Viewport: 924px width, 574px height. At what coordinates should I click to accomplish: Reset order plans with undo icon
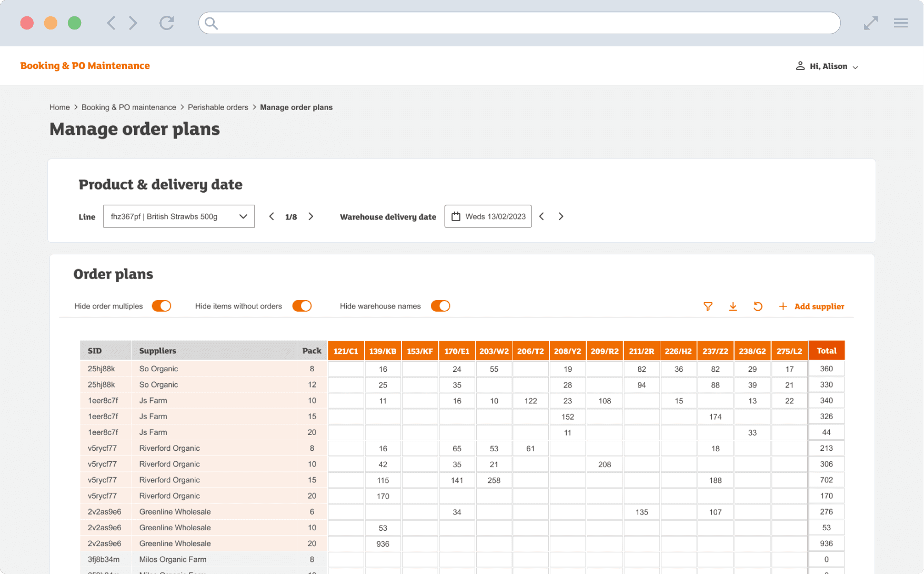pyautogui.click(x=758, y=306)
